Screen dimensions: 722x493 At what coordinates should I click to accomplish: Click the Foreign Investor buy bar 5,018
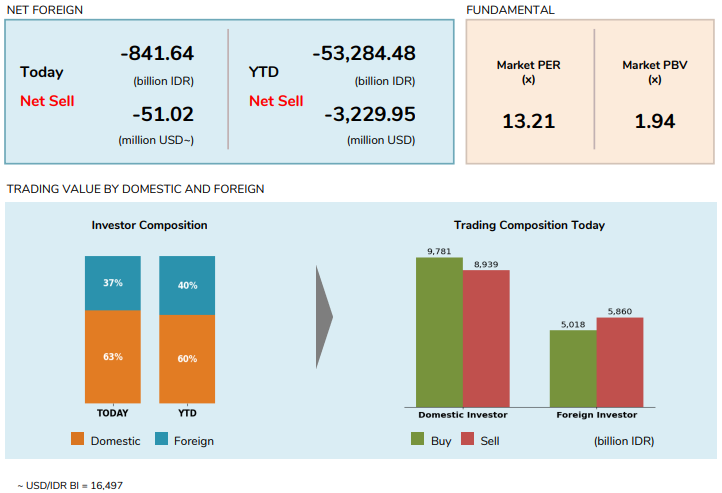pos(573,369)
